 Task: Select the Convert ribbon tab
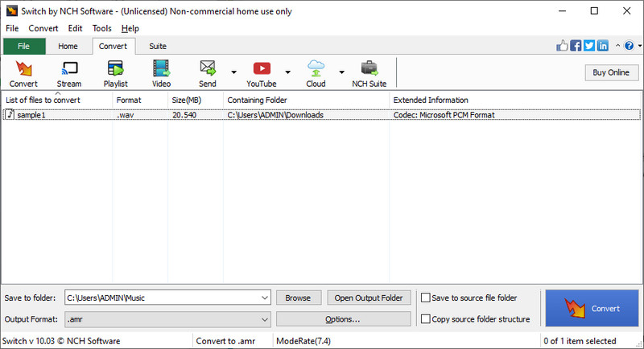point(113,47)
